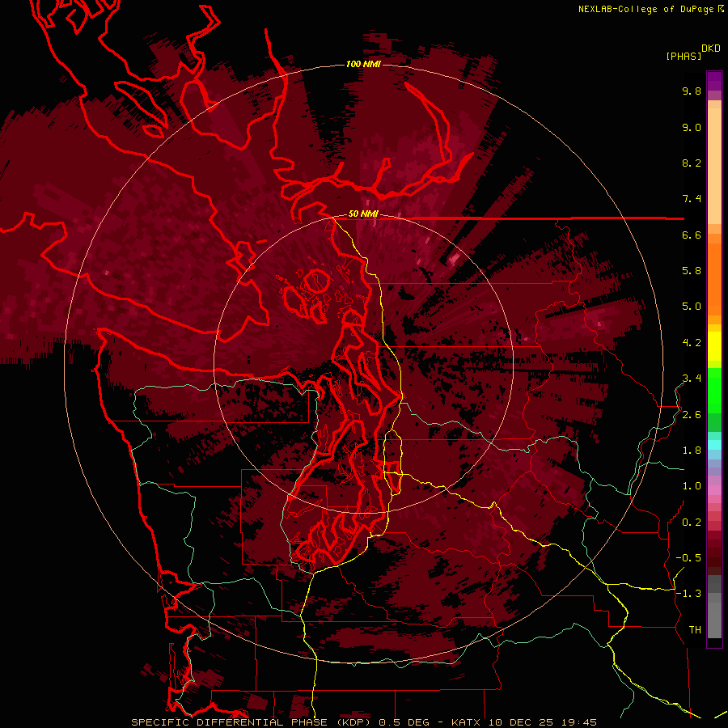Click the [PHAS] legend header
Screen dimensions: 728x728
(684, 56)
